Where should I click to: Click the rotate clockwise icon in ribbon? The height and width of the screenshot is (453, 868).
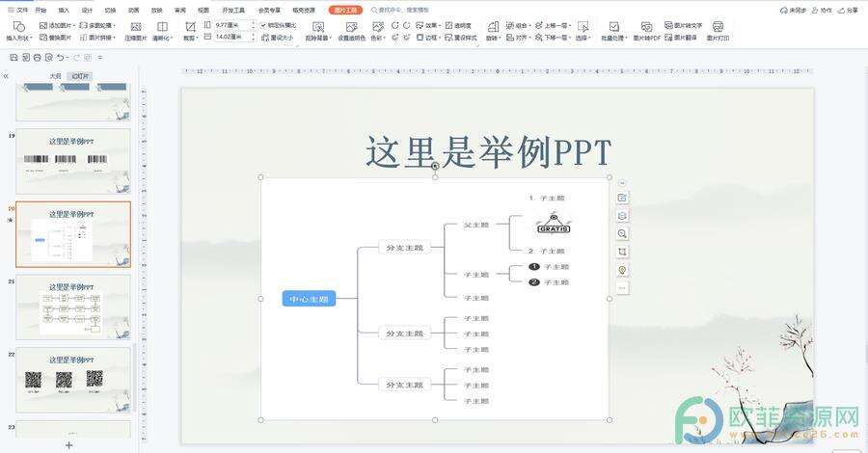pyautogui.click(x=407, y=25)
